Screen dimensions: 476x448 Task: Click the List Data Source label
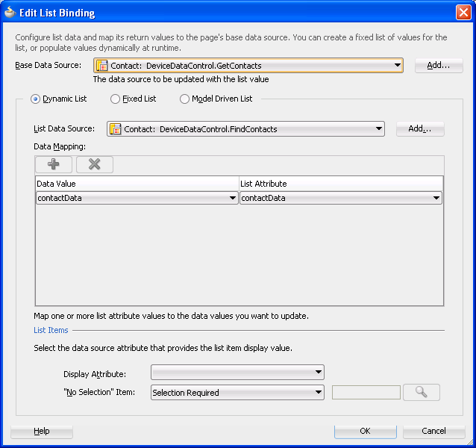pos(64,128)
